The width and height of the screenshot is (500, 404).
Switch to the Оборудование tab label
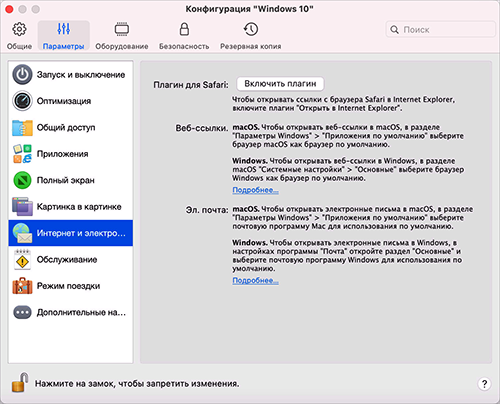pyautogui.click(x=122, y=46)
